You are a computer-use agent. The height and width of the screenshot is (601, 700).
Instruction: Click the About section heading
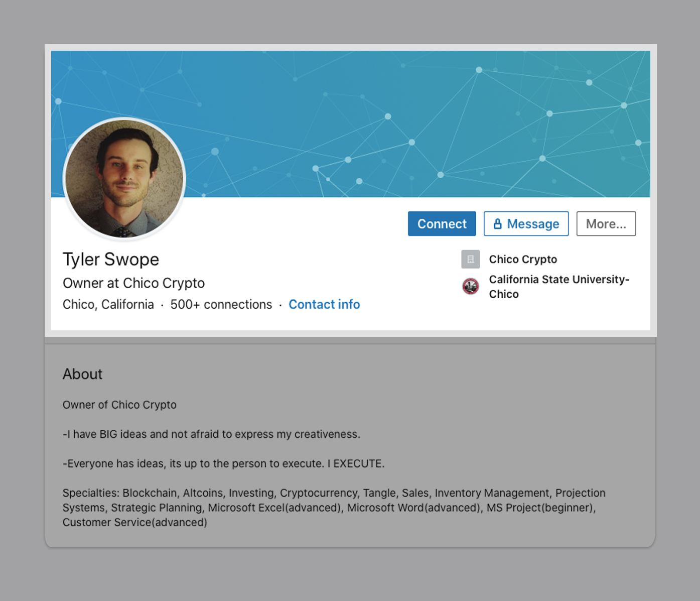click(x=82, y=374)
